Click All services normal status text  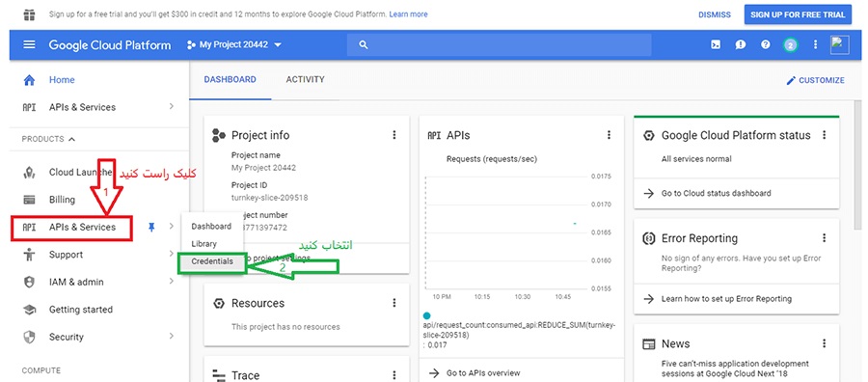[x=696, y=159]
